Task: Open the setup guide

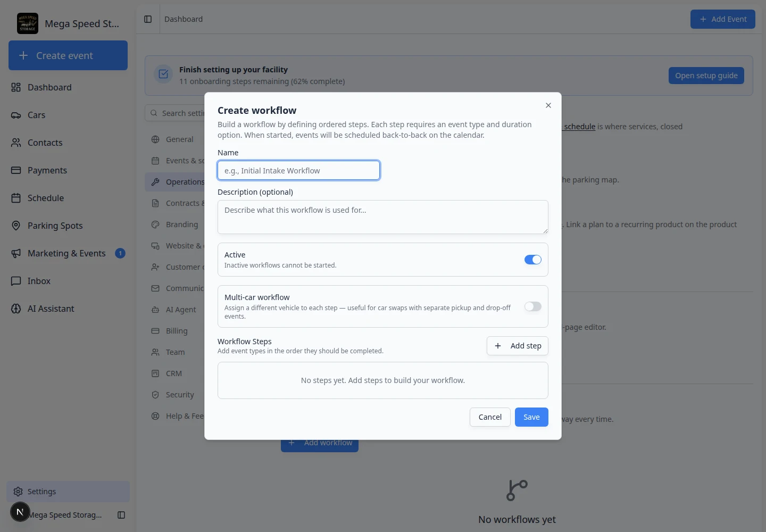Action: click(x=706, y=76)
